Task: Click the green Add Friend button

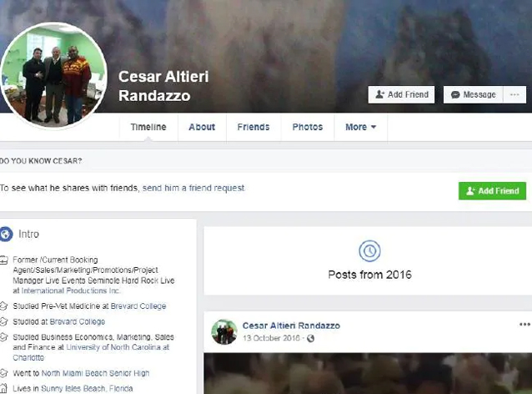Action: point(492,191)
